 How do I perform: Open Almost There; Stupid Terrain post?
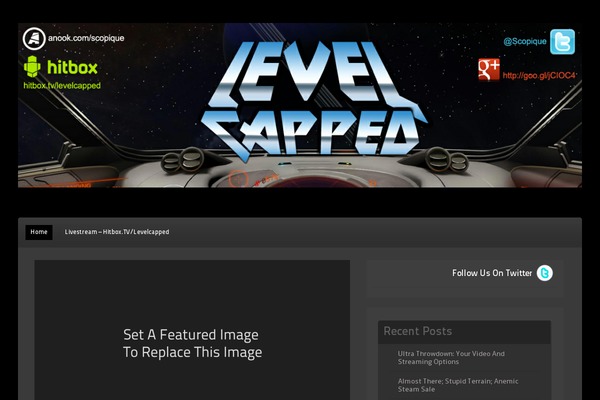[x=458, y=385]
